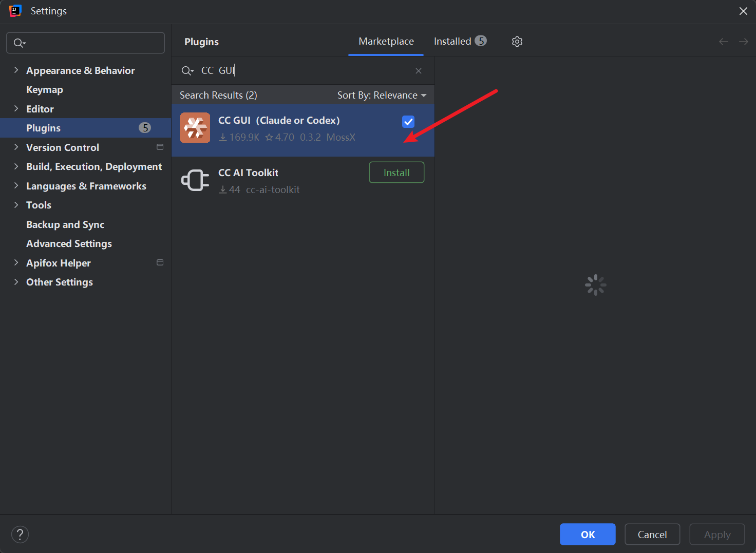Focus the settings search field

[85, 43]
